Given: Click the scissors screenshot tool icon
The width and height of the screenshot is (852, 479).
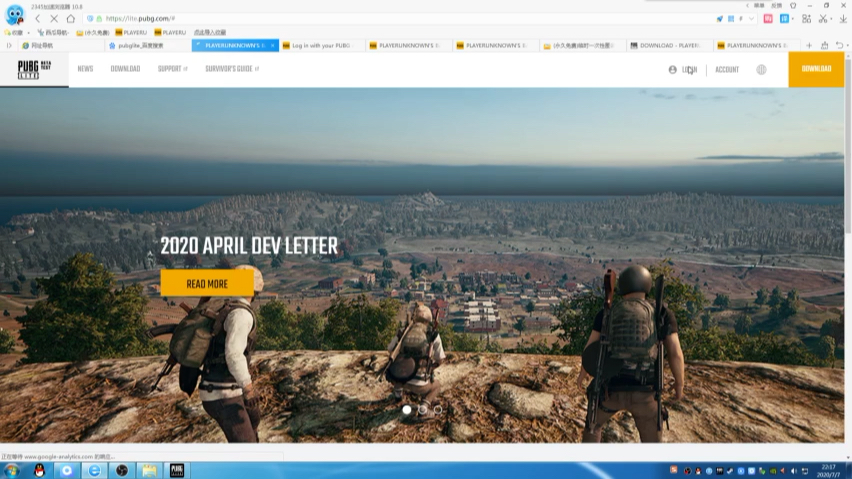Looking at the screenshot, I should click(823, 18).
